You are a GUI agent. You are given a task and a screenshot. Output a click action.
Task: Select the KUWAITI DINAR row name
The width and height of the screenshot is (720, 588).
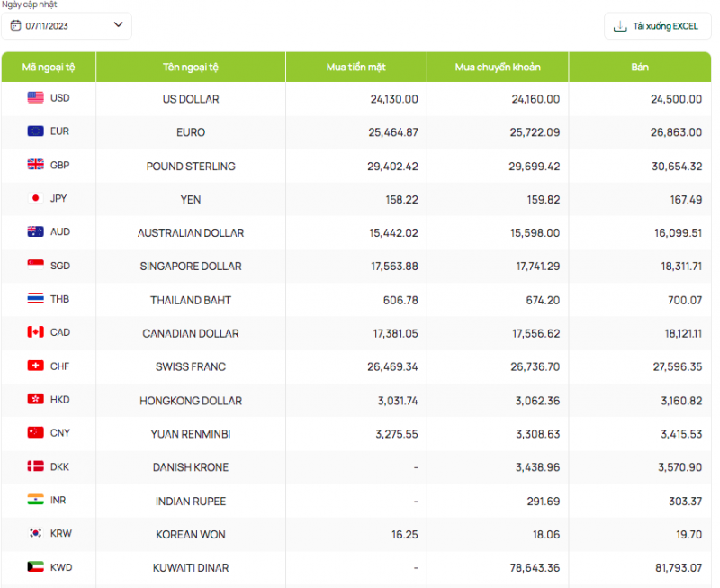[191, 568]
